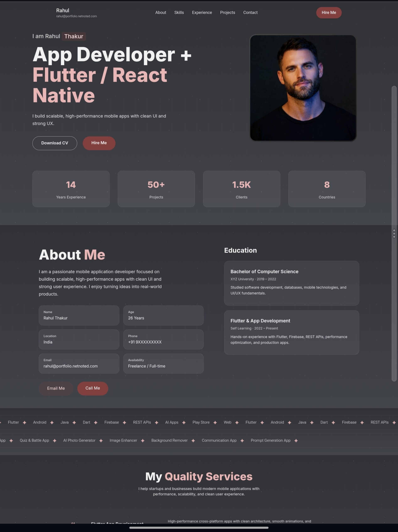Tap the Call Me button

coord(92,388)
